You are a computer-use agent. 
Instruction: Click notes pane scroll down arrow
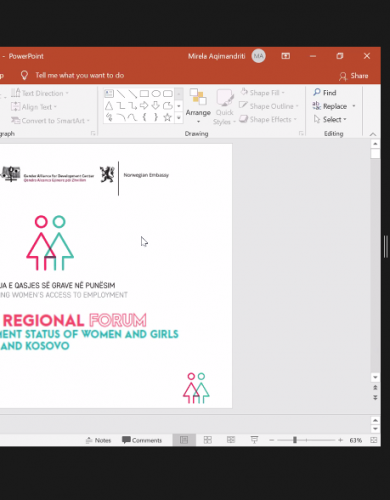(x=375, y=429)
